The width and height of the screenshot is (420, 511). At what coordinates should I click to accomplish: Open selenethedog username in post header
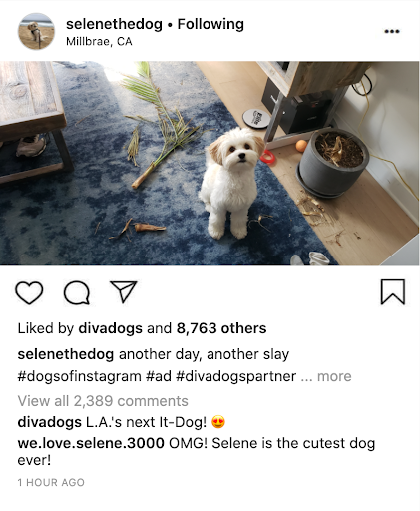point(114,24)
